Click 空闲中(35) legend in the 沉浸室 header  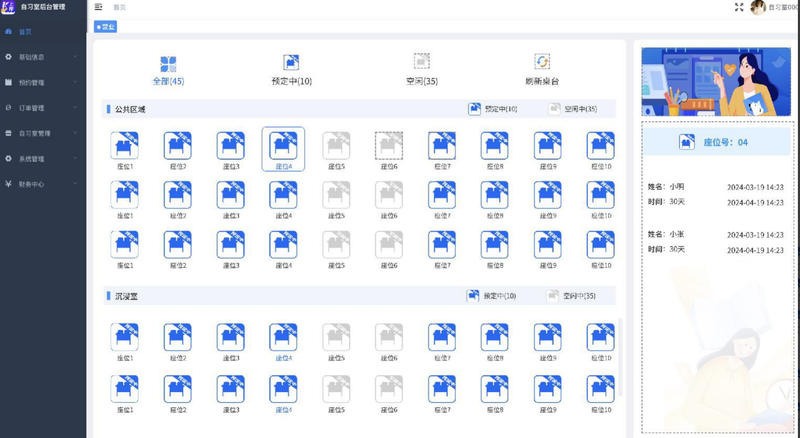pyautogui.click(x=571, y=296)
